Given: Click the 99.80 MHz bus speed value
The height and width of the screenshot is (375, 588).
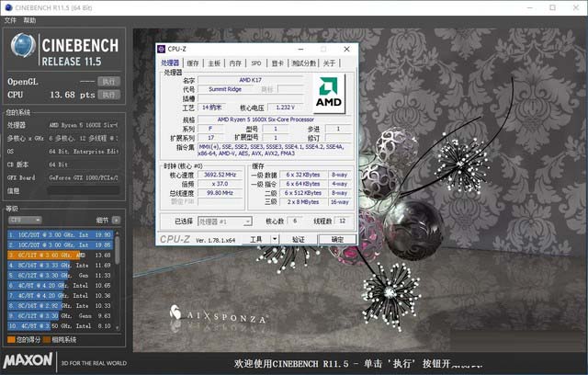Looking at the screenshot, I should 220,193.
